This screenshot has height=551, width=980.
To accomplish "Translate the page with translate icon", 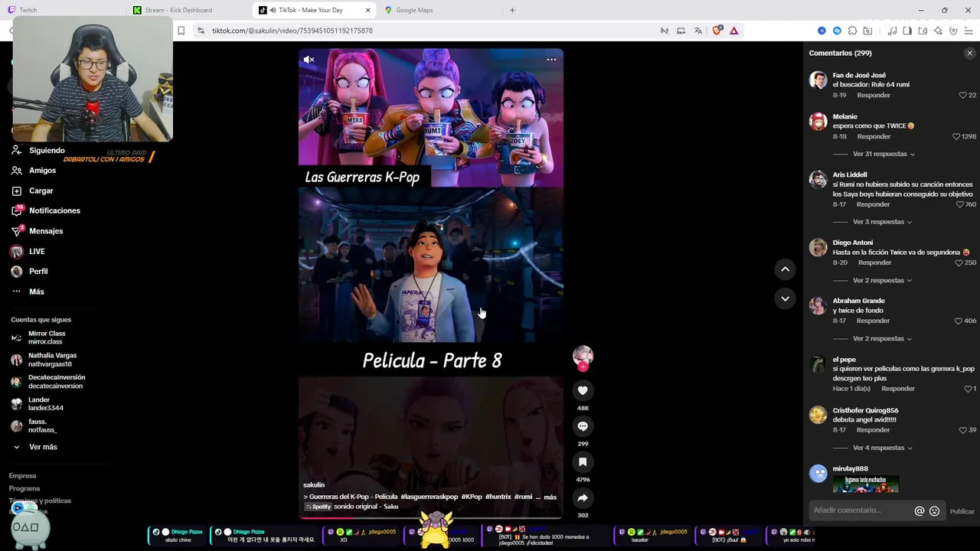I will 698,31.
